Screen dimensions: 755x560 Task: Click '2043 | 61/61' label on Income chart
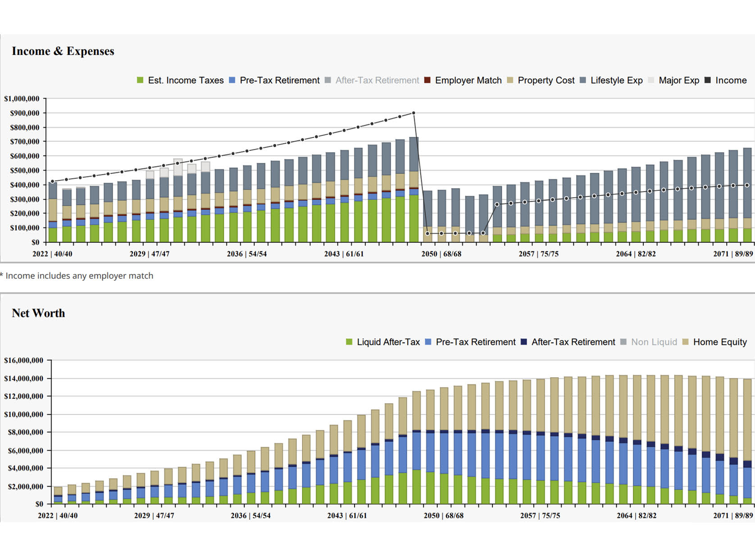344,254
